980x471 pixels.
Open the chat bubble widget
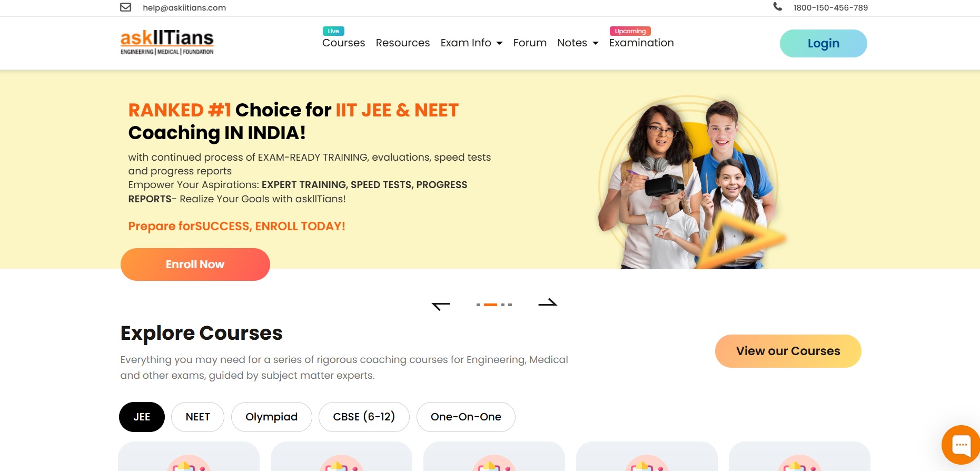click(x=961, y=445)
